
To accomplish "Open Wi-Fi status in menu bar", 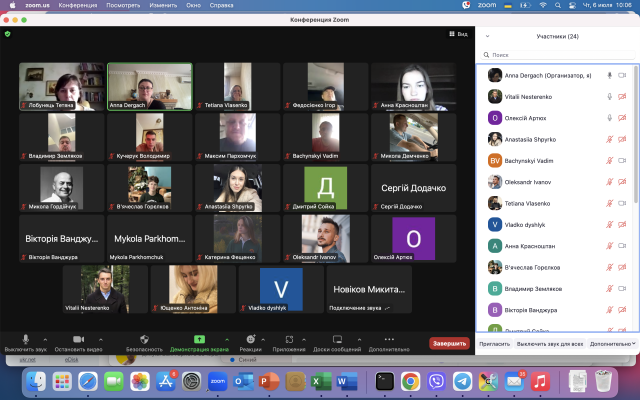I will 543,5.
